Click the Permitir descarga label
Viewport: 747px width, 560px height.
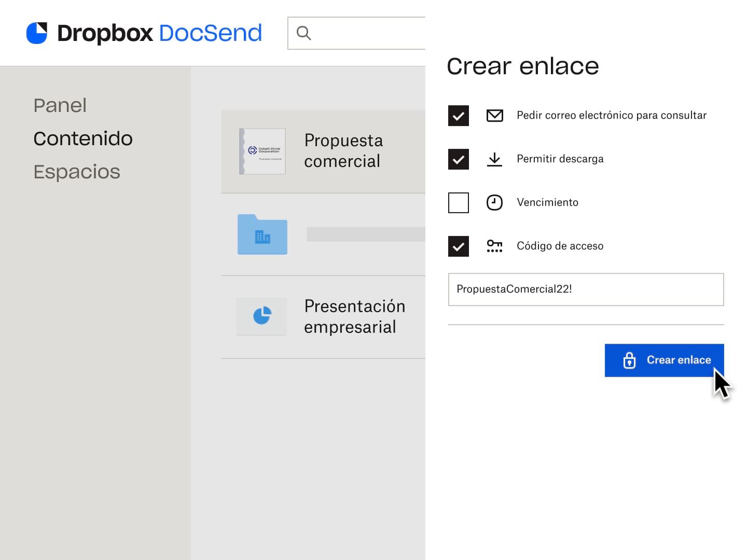click(560, 159)
